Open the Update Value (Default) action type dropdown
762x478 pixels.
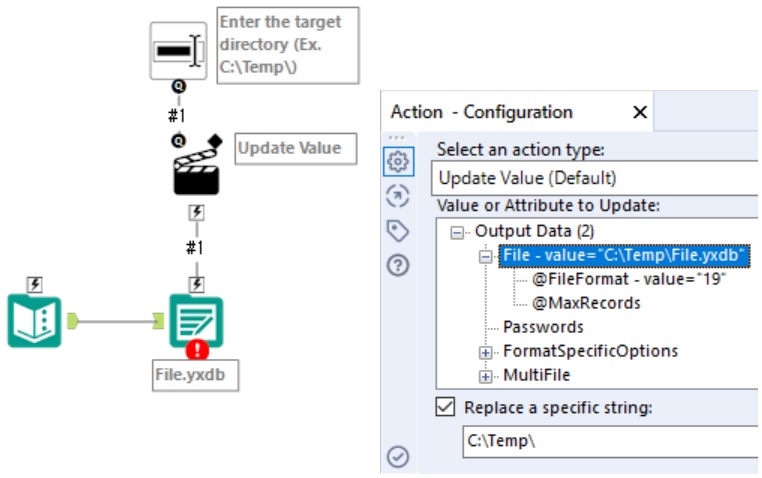point(594,178)
